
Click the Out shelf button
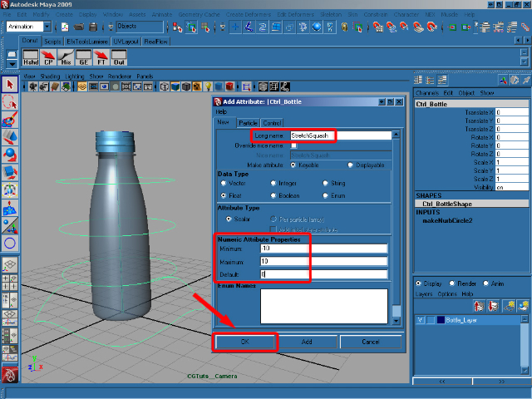[119, 57]
